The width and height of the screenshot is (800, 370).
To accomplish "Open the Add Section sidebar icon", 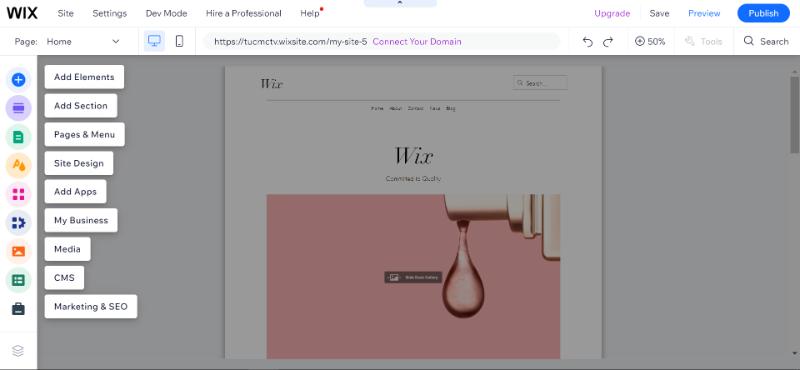I will coord(18,108).
